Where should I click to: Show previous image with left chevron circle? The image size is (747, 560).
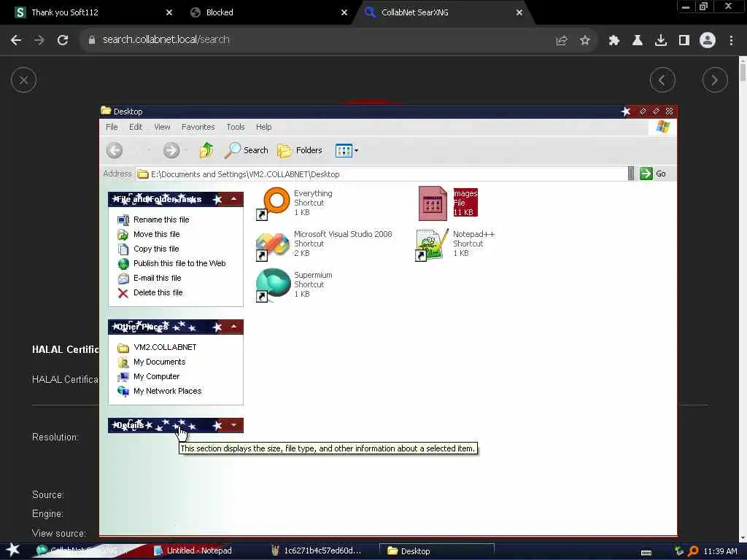(662, 80)
